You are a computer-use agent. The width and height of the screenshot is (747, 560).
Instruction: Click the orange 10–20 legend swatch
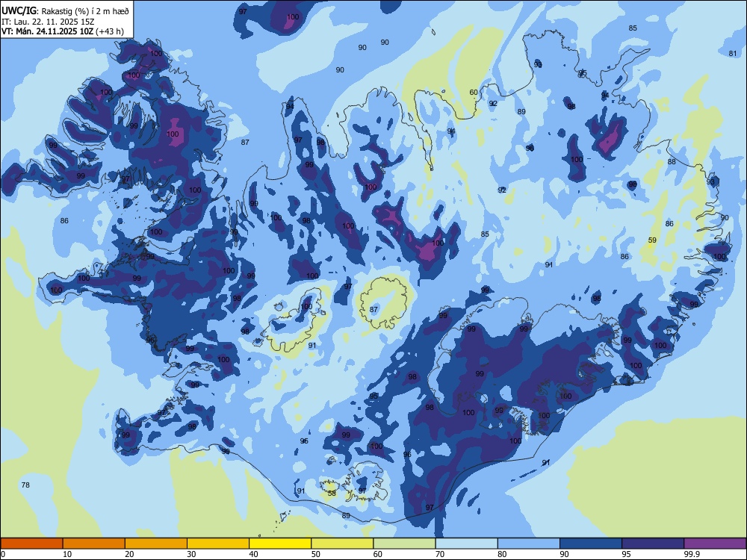pos(94,544)
